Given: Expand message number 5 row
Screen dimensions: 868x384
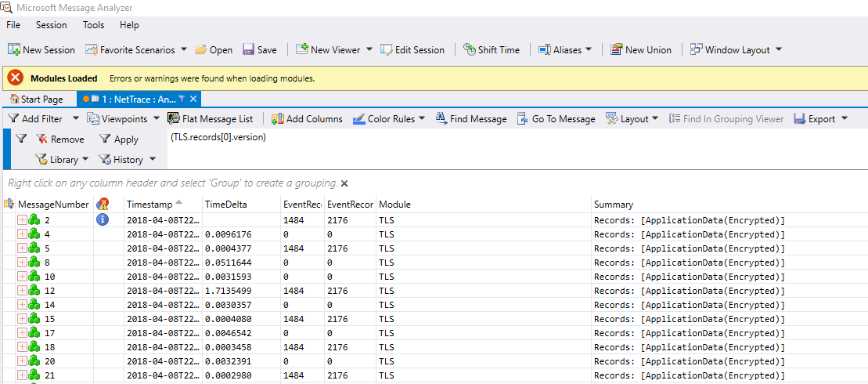Looking at the screenshot, I should pyautogui.click(x=22, y=248).
